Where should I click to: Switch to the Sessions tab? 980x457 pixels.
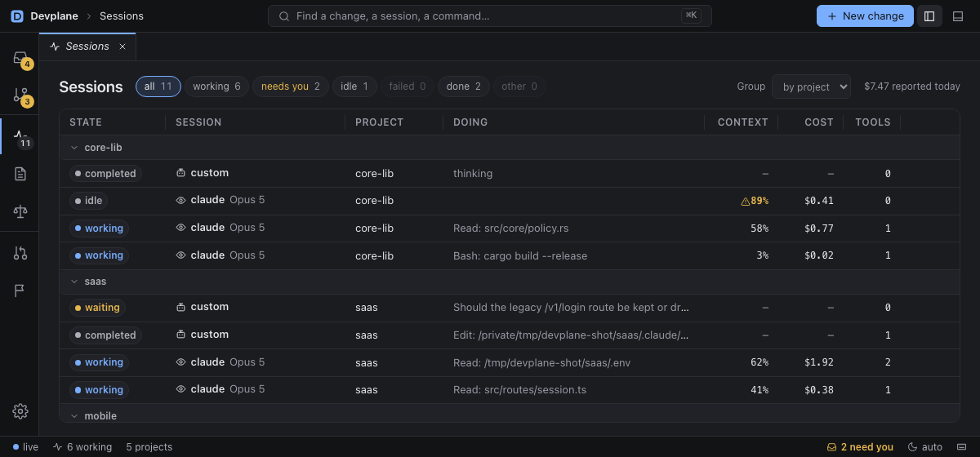pyautogui.click(x=87, y=47)
